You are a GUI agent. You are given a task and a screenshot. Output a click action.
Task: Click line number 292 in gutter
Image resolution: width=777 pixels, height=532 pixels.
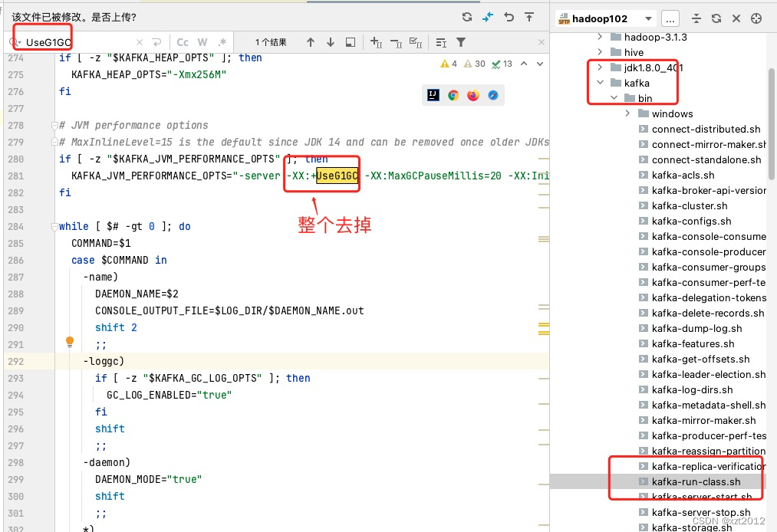tap(16, 362)
